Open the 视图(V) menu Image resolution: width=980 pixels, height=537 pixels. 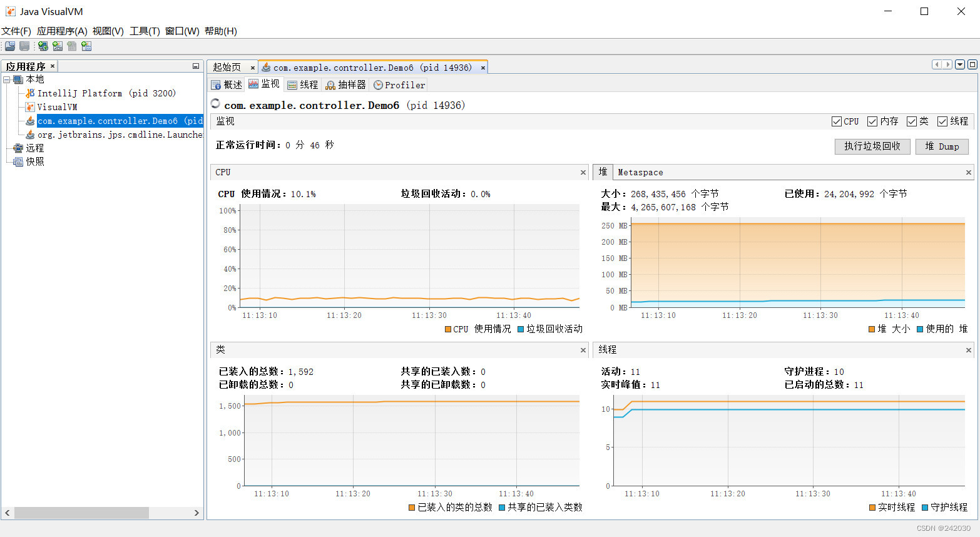tap(108, 31)
